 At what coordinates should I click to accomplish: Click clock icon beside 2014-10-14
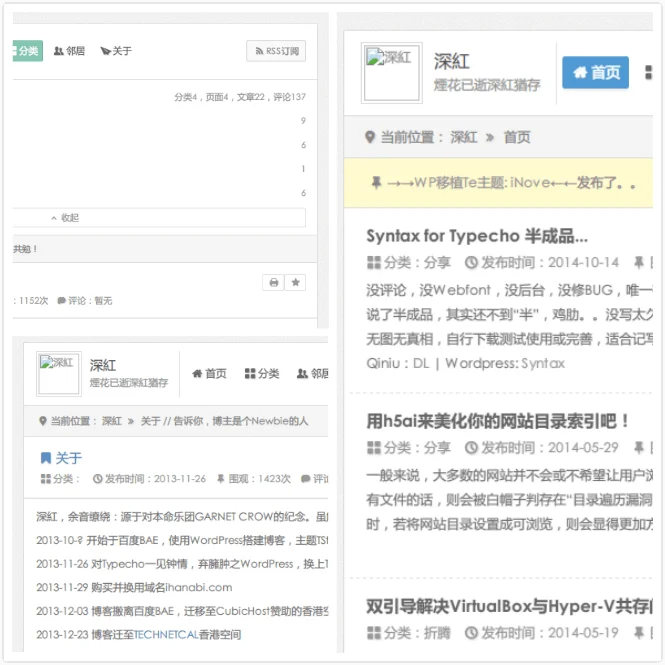pos(471,263)
